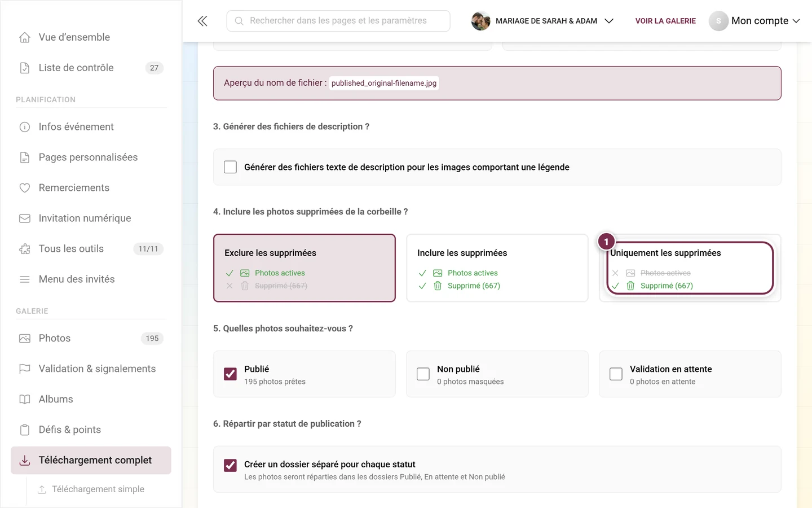Click the VOIR LA GALERIE link

coord(665,21)
